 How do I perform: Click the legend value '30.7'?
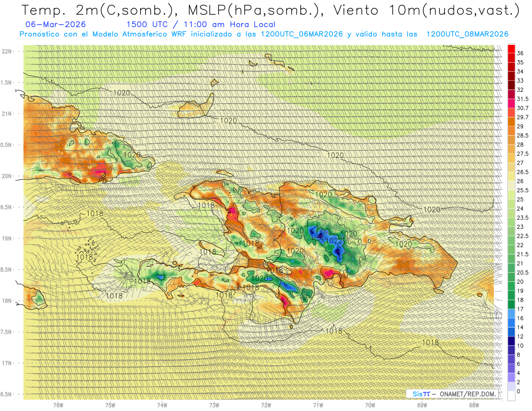pos(523,108)
